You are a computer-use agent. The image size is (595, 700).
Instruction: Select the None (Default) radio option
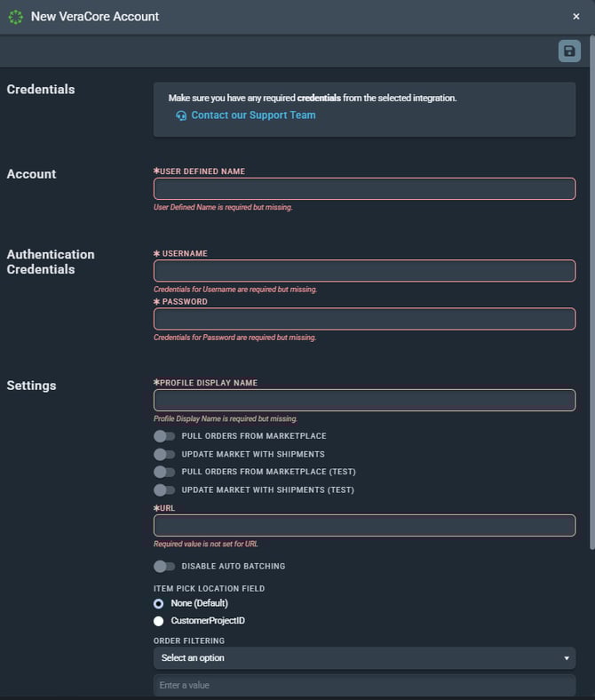[x=159, y=603]
